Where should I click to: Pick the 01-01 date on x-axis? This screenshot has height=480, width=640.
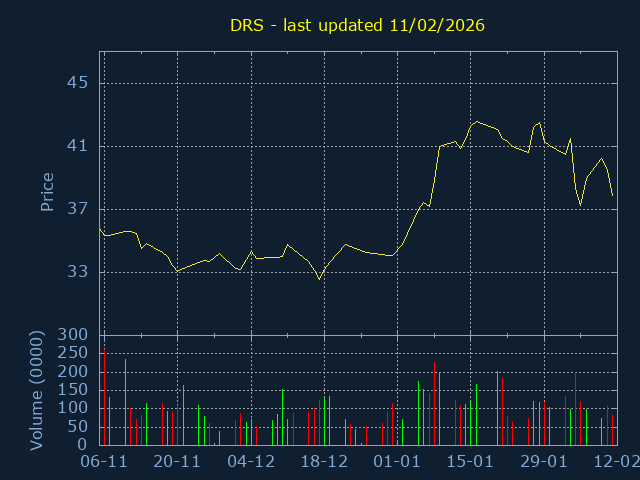pos(397,462)
